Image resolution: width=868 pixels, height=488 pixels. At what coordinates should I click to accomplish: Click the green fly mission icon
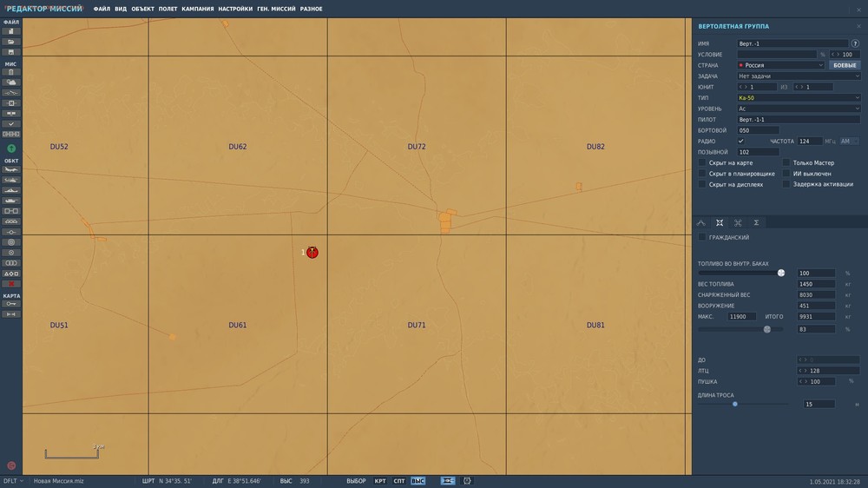[11, 148]
